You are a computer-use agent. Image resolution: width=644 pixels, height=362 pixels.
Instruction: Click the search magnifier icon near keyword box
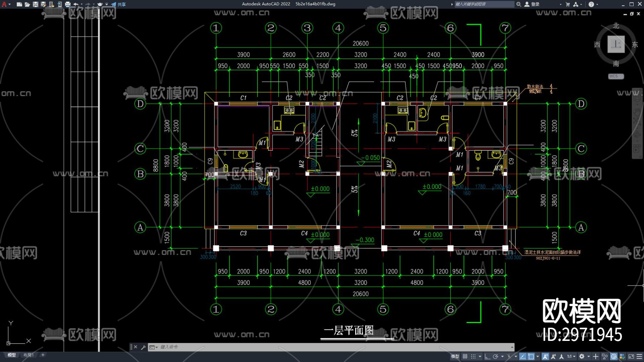pos(518,4)
